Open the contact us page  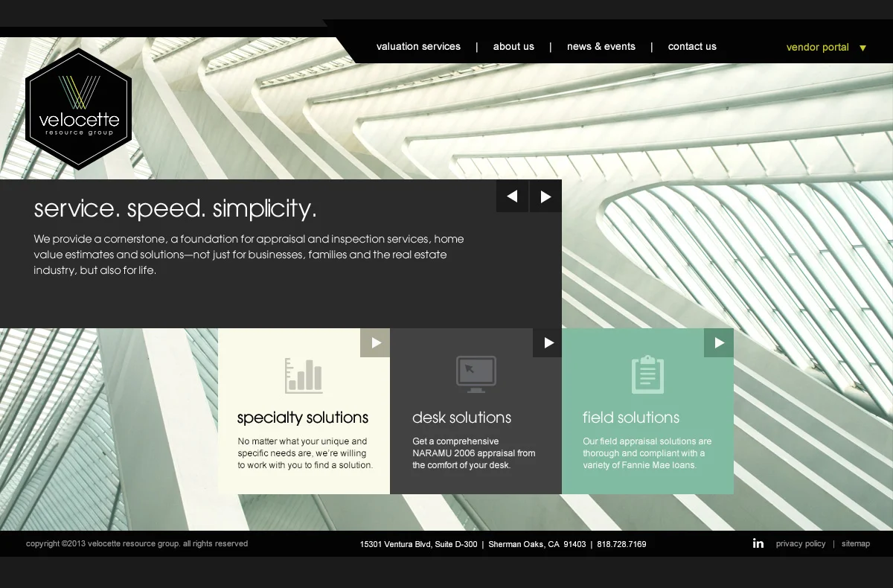(692, 46)
